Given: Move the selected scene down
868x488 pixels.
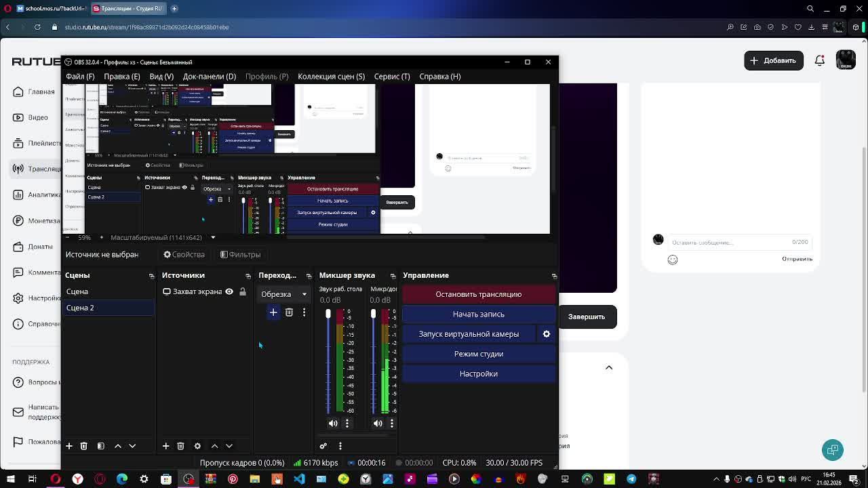Looking at the screenshot, I should pyautogui.click(x=132, y=446).
